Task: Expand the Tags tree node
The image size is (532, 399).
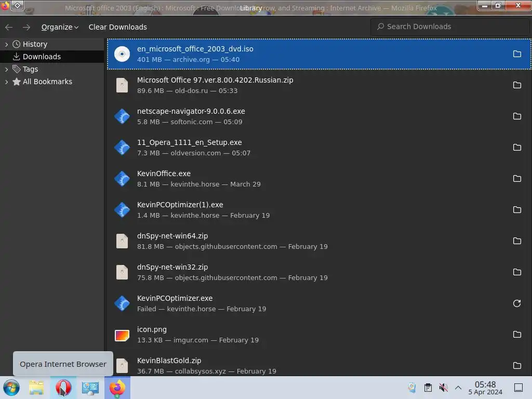Action: point(6,70)
